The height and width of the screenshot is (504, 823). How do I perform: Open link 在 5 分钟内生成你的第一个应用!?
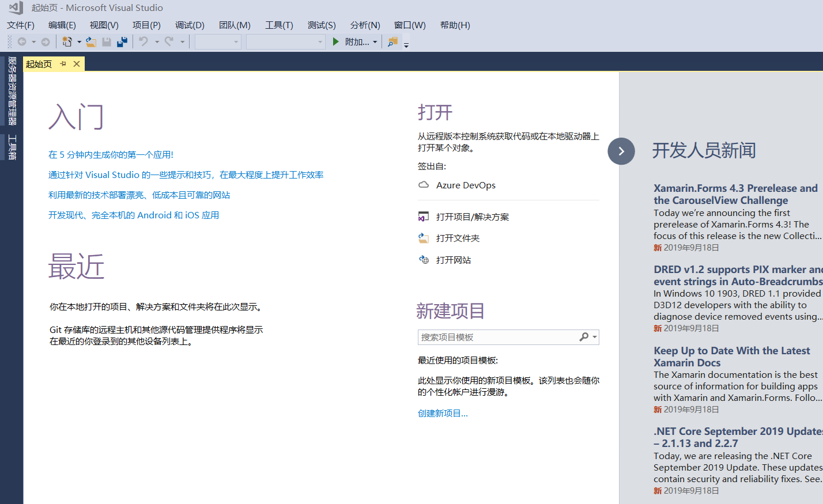pos(111,154)
